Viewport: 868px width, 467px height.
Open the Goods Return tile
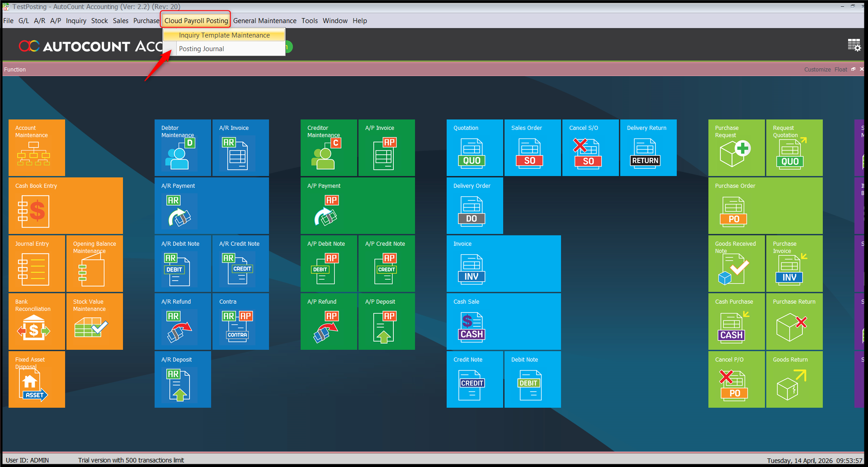794,379
